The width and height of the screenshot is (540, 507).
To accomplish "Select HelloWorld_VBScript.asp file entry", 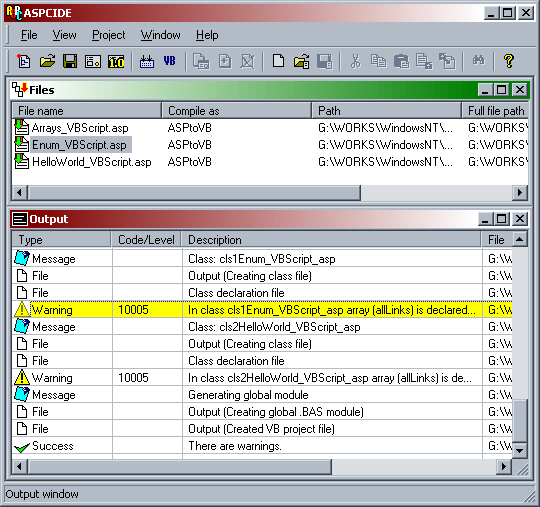I will (x=91, y=162).
